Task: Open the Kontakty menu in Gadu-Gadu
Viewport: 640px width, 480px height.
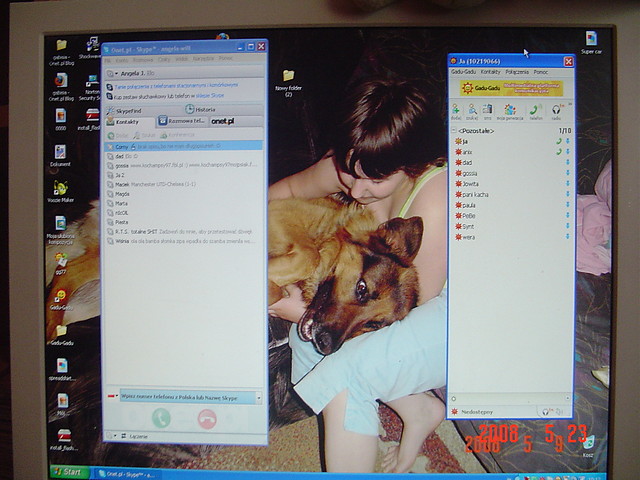Action: pyautogui.click(x=490, y=72)
